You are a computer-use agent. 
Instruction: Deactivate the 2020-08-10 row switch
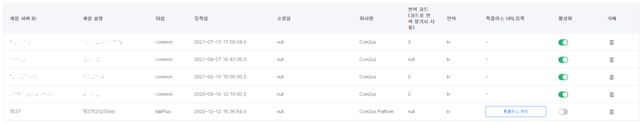point(563,94)
